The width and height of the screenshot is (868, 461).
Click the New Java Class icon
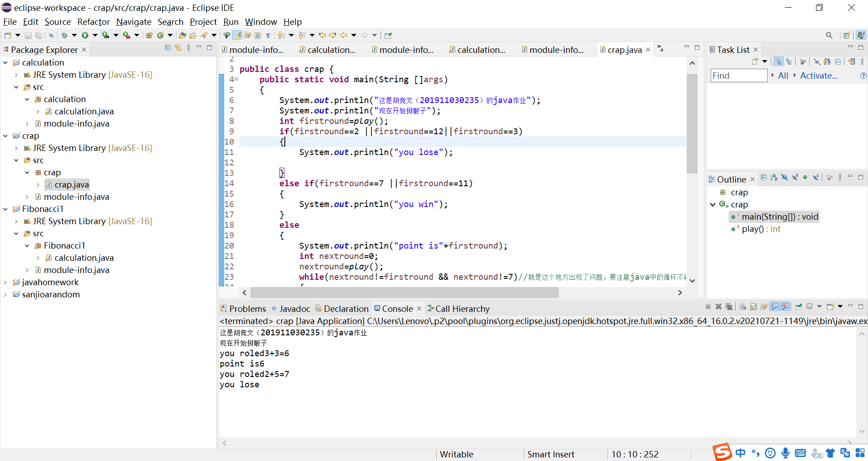tap(160, 35)
